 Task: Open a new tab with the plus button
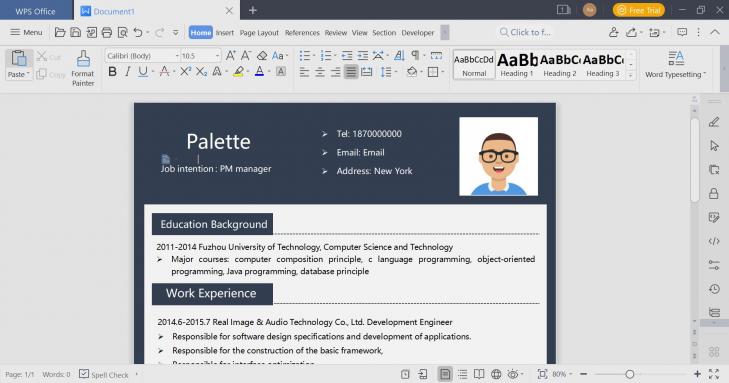(252, 10)
